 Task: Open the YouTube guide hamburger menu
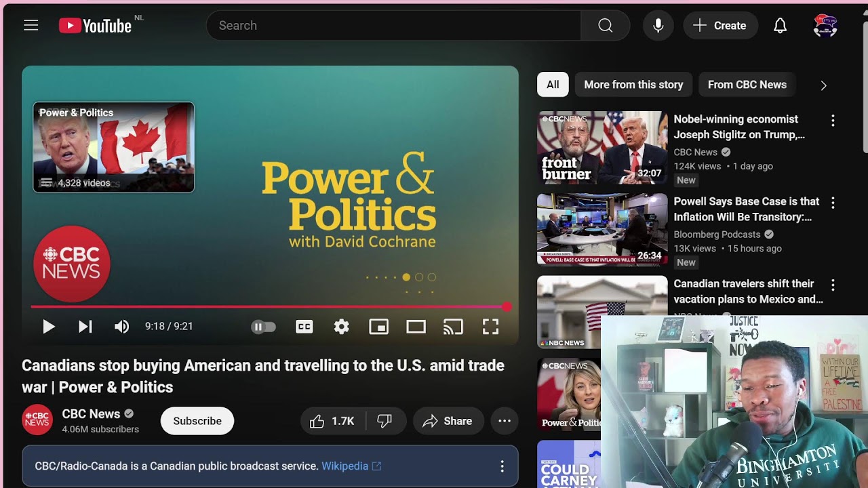tap(31, 26)
